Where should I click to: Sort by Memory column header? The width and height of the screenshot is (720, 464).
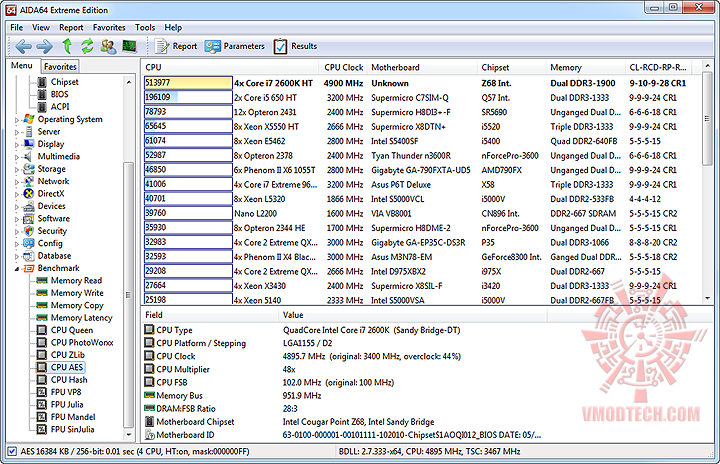point(586,67)
